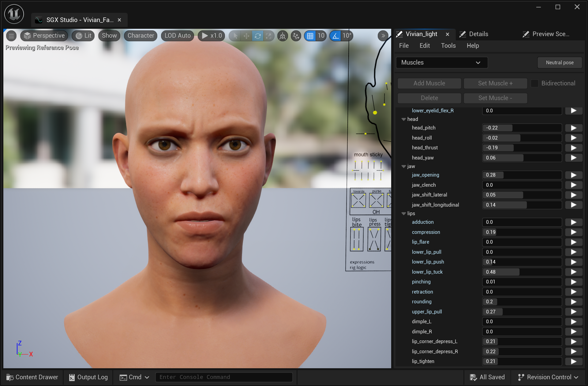Screen dimensions: 588x386
Task: Open the viewport options hamburger menu
Action: (11, 36)
